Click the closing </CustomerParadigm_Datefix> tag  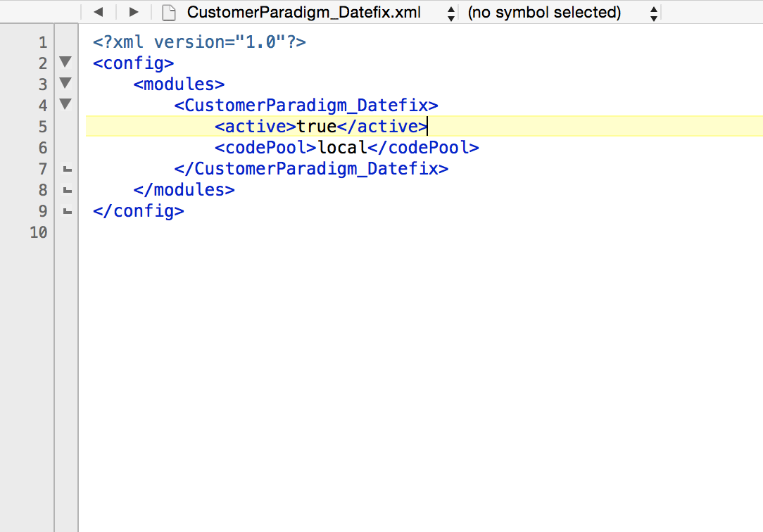[x=311, y=169]
